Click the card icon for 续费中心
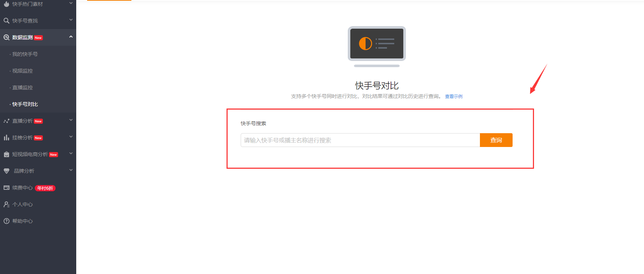644x274 pixels. pos(7,188)
